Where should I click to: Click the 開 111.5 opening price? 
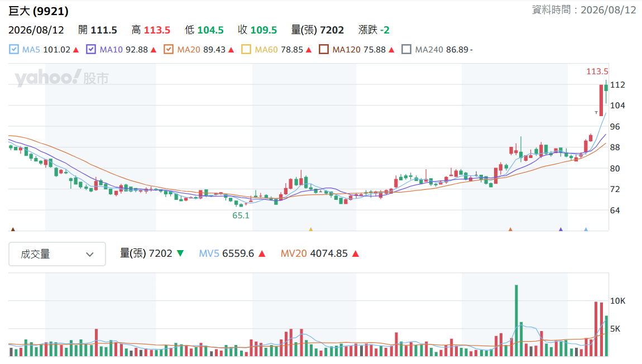click(98, 30)
